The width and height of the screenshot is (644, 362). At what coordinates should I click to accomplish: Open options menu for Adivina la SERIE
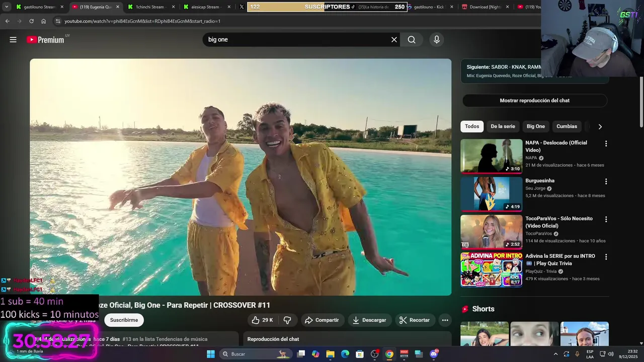606,257
